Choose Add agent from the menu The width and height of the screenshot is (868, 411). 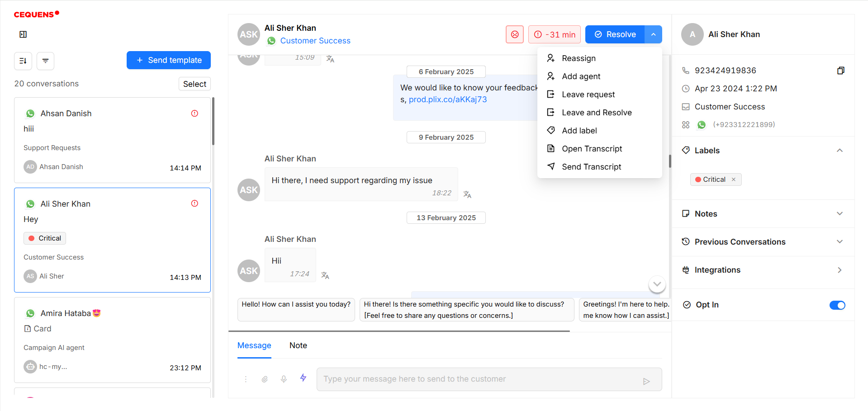(x=599, y=76)
